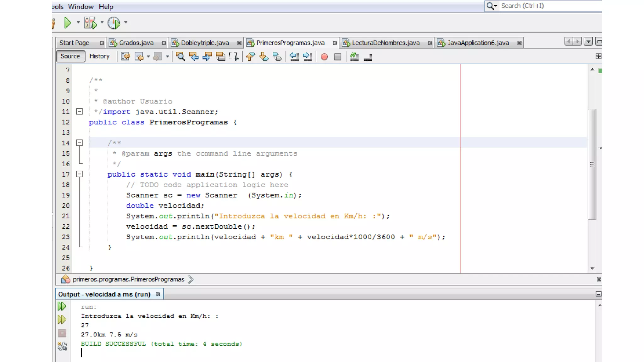Image resolution: width=644 pixels, height=362 pixels.
Task: Select the Output - velocidad a ms tab
Action: point(104,294)
